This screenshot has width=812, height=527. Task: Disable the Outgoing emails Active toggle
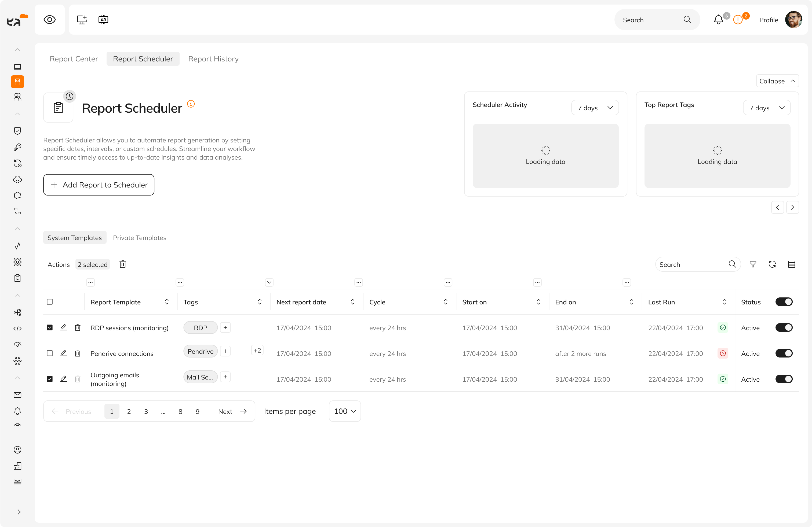coord(784,379)
